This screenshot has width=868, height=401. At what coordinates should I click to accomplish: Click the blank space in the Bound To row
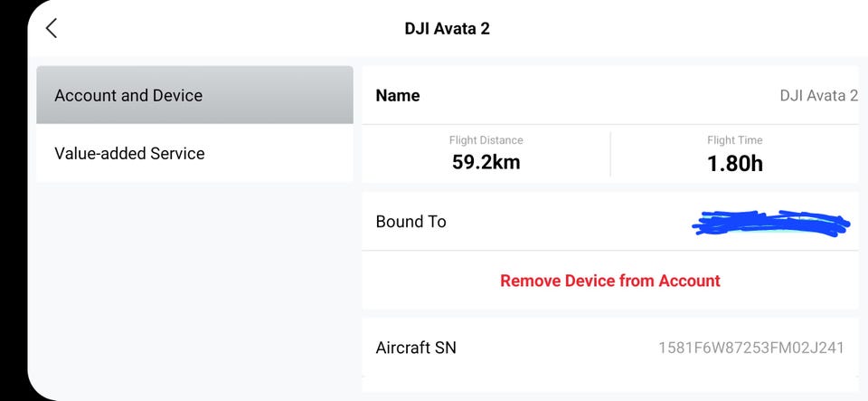click(570, 222)
